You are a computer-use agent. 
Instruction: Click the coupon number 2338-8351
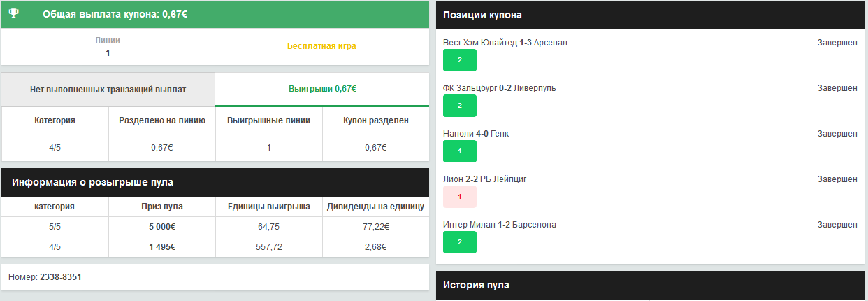click(x=60, y=277)
